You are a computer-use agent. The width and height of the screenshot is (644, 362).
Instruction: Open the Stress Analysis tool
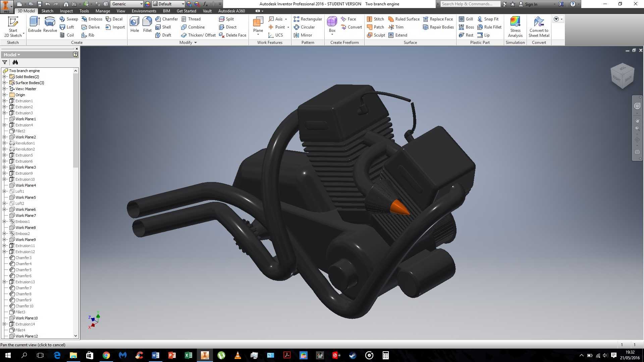(x=515, y=27)
